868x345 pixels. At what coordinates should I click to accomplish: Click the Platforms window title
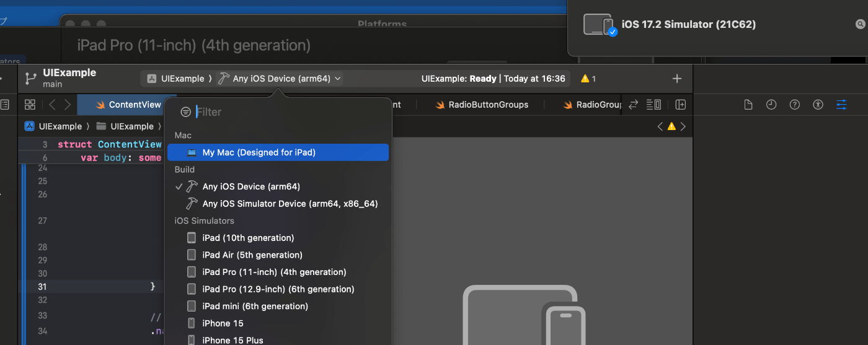(382, 24)
